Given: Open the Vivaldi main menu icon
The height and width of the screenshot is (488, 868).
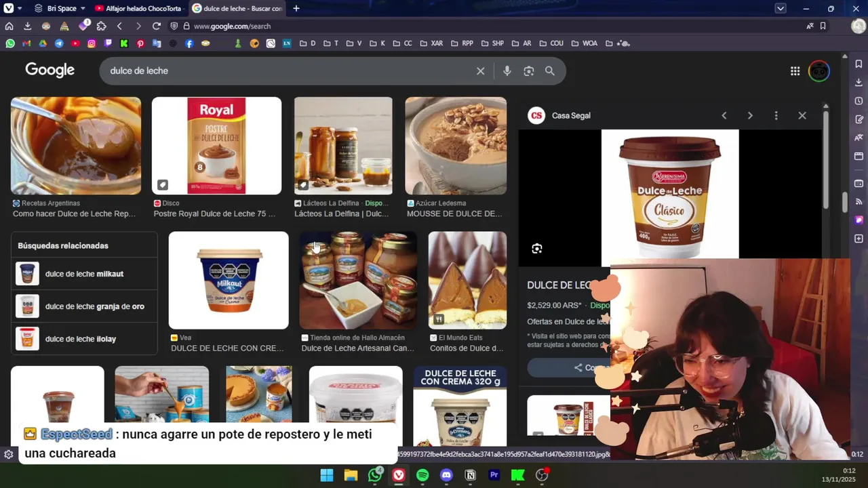Looking at the screenshot, I should pos(8,8).
